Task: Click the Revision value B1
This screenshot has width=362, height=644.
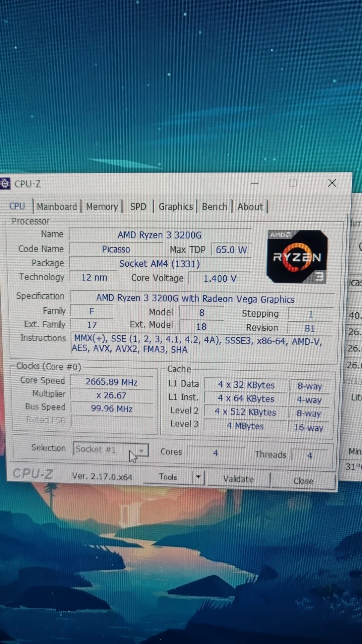Action: (310, 328)
